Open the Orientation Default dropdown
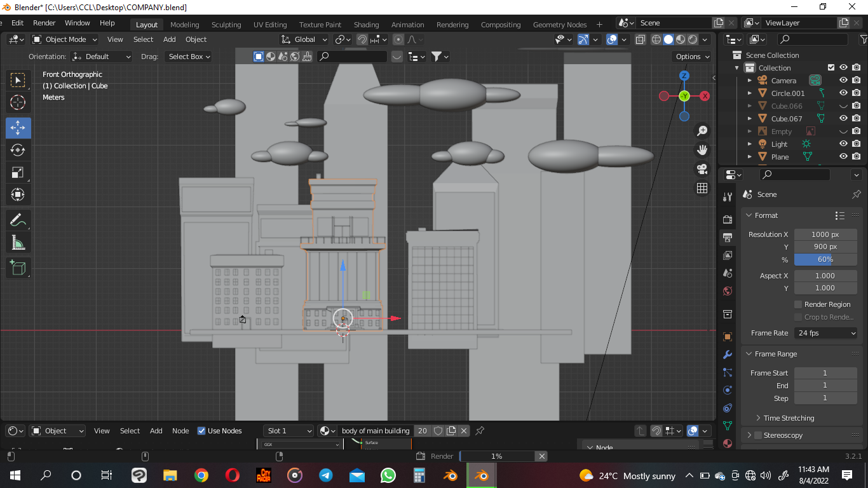 [102, 57]
